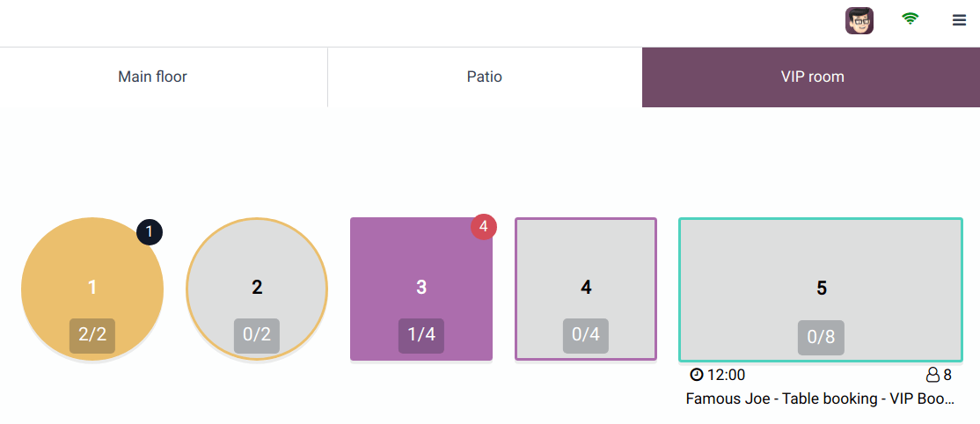The image size is (980, 424).
Task: Click the guest count person icon
Action: (x=932, y=376)
